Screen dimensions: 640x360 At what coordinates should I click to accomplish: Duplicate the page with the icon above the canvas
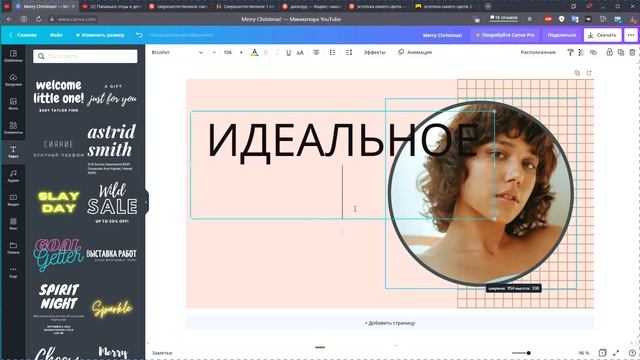(577, 73)
